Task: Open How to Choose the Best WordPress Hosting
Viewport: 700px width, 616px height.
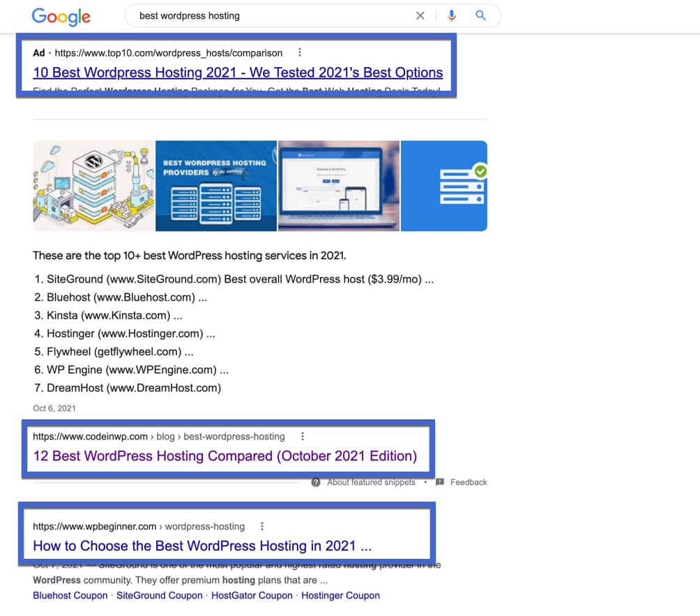Action: tap(202, 546)
